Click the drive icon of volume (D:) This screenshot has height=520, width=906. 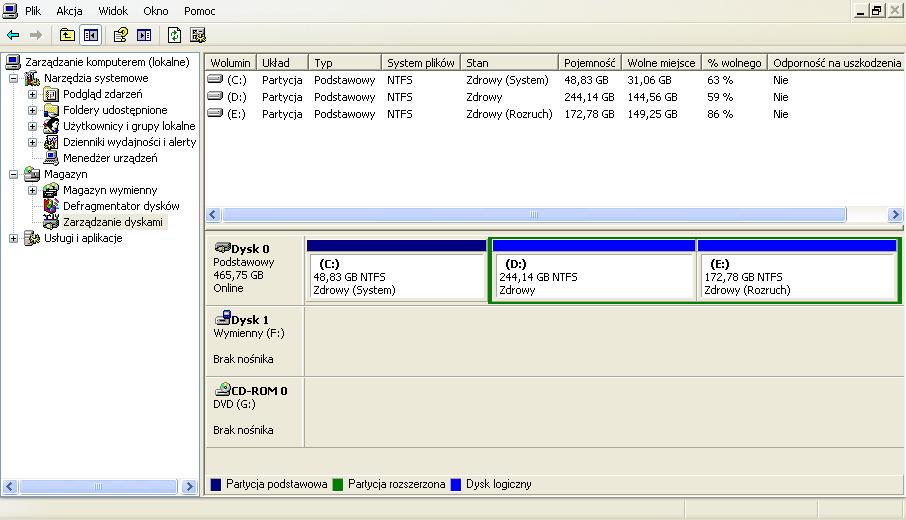coord(215,96)
